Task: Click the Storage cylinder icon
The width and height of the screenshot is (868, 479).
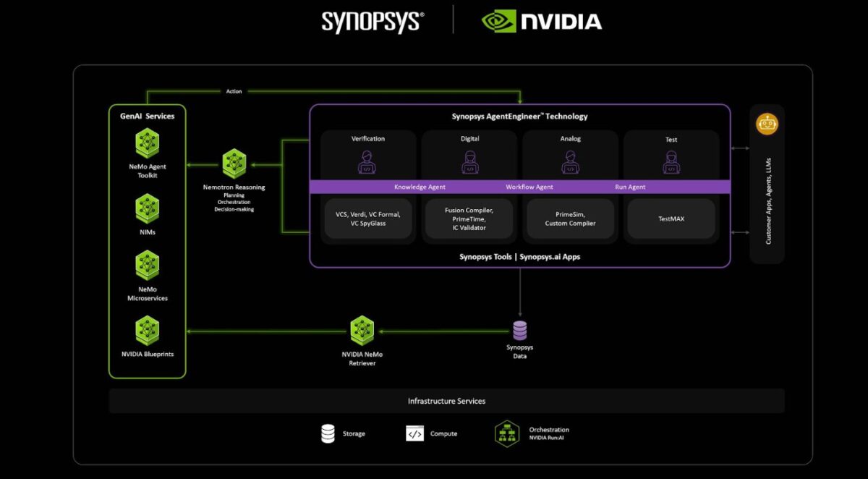Action: point(327,433)
